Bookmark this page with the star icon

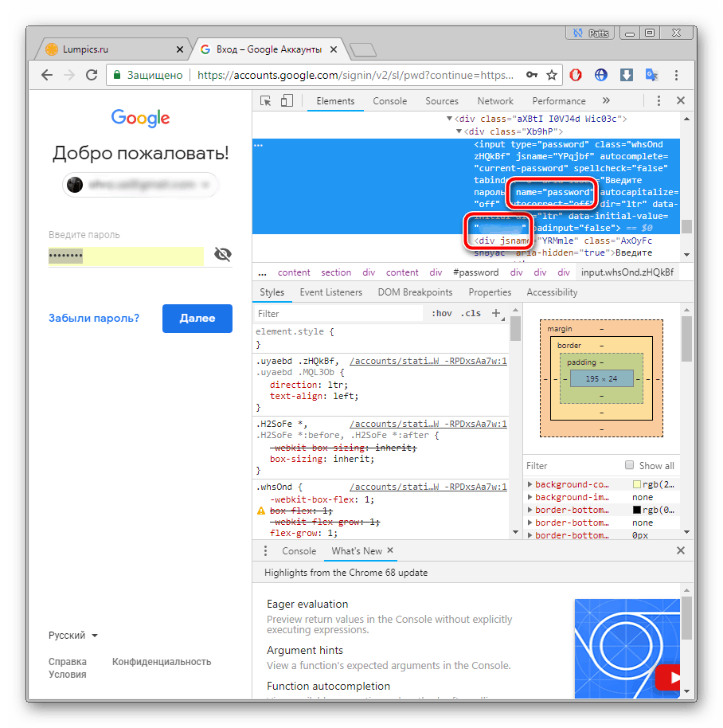pos(552,75)
